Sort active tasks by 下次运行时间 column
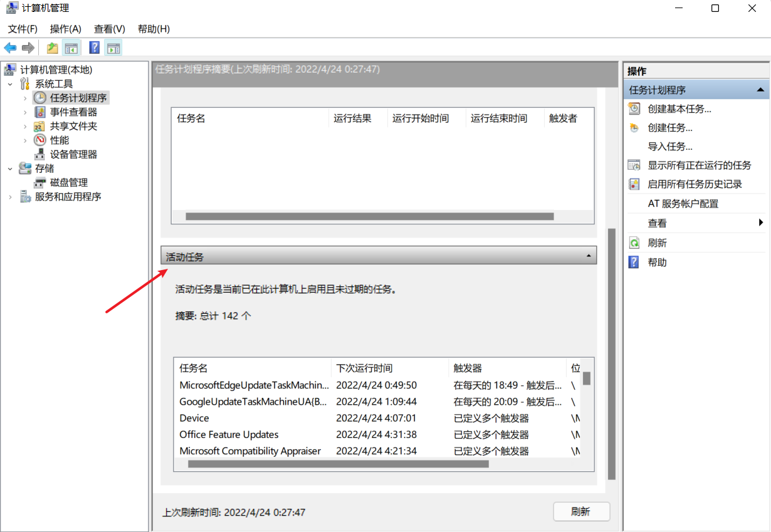Screen dimensions: 771x532 pos(390,368)
